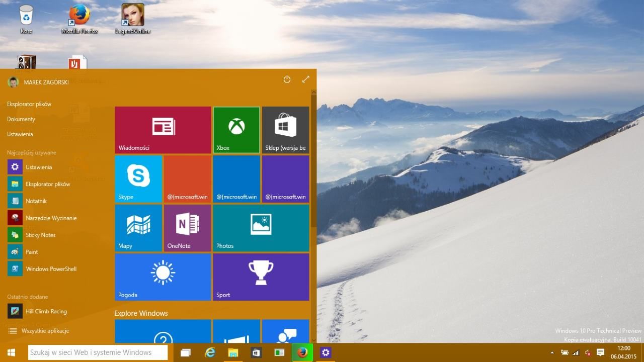This screenshot has height=362, width=644.
Task: Click the battery power tray icon
Action: (x=565, y=353)
